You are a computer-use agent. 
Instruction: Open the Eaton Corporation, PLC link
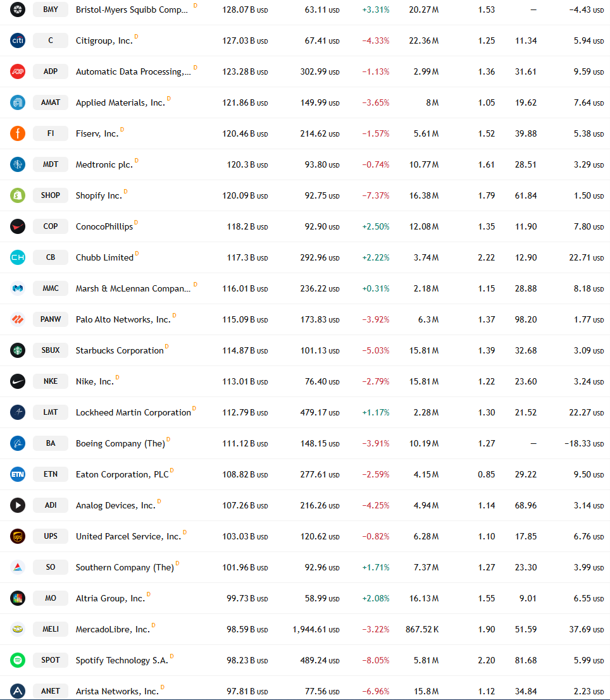point(122,474)
